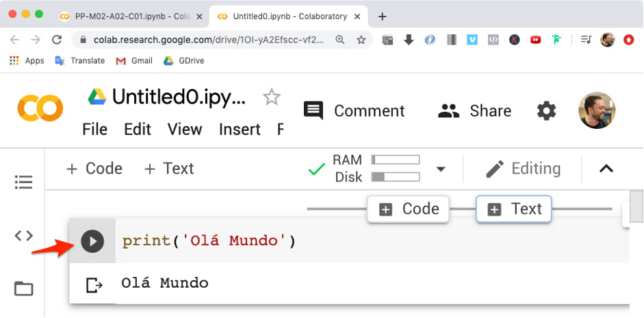
Task: Bookmark this page with the star icon
Action: tap(361, 40)
